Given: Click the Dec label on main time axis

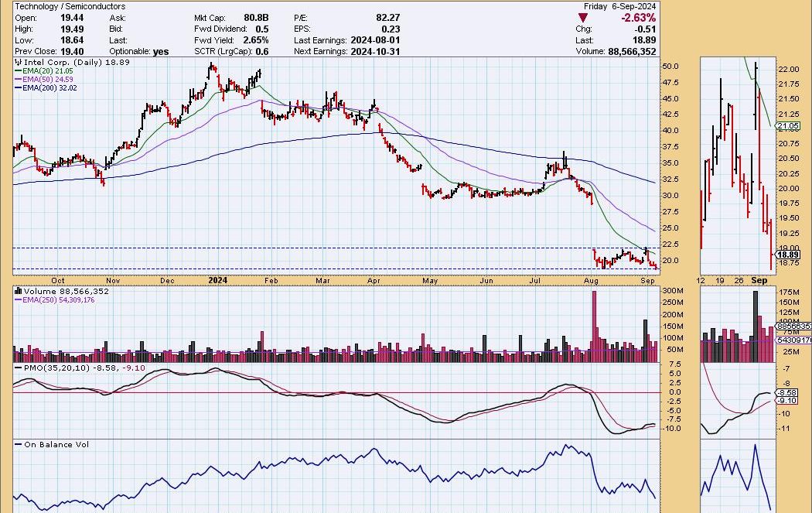Looking at the screenshot, I should (167, 281).
